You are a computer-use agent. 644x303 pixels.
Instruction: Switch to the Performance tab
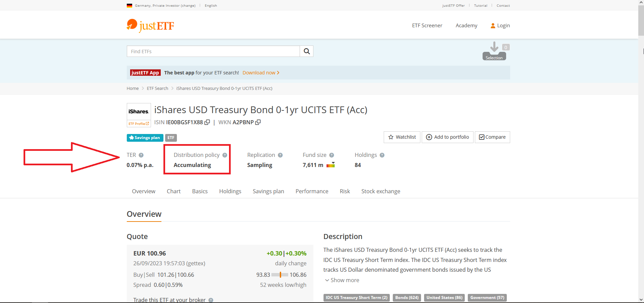tap(312, 191)
